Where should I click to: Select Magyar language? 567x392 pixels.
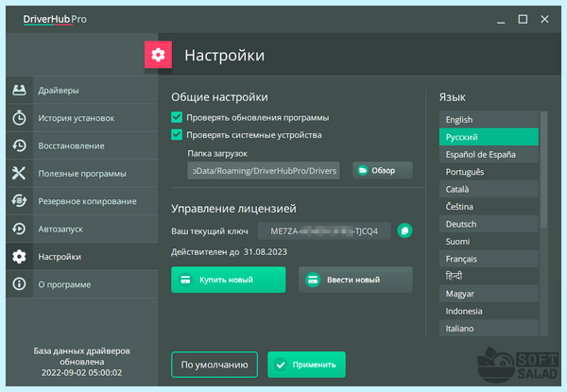pyautogui.click(x=489, y=294)
